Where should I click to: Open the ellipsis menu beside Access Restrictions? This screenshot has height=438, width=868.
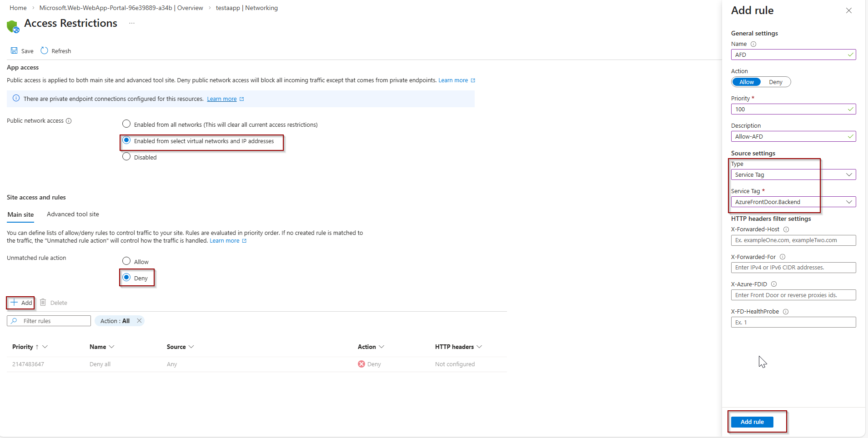[132, 23]
